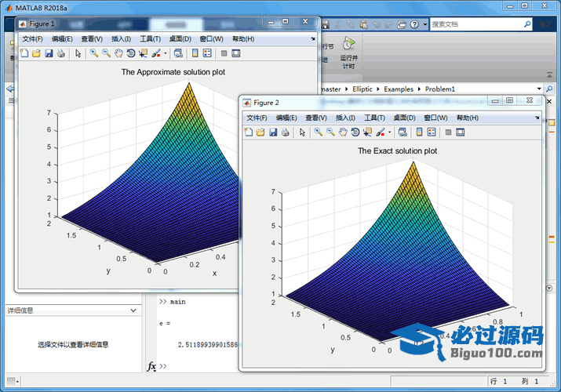Open 工具(T) menu in Figure 1
The width and height of the screenshot is (561, 392).
tap(151, 39)
